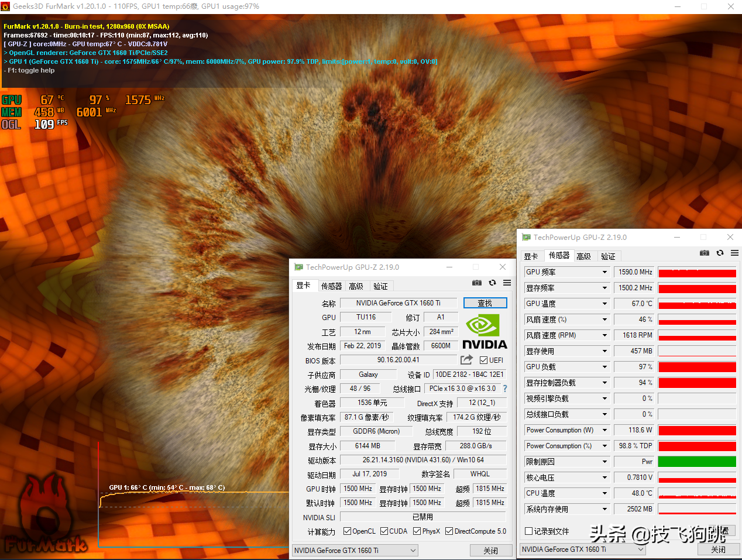Click the NVIDIA logo in GPU-Z

click(485, 332)
